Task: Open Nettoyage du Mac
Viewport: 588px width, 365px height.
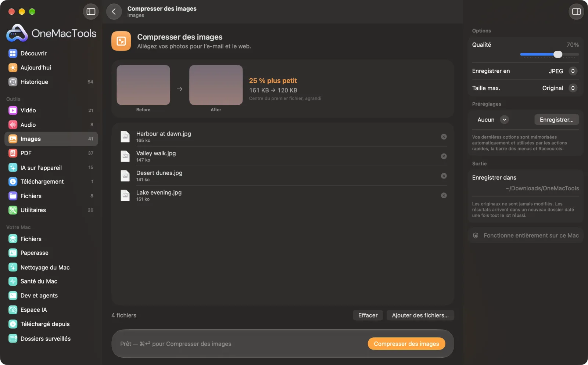Action: point(51,267)
